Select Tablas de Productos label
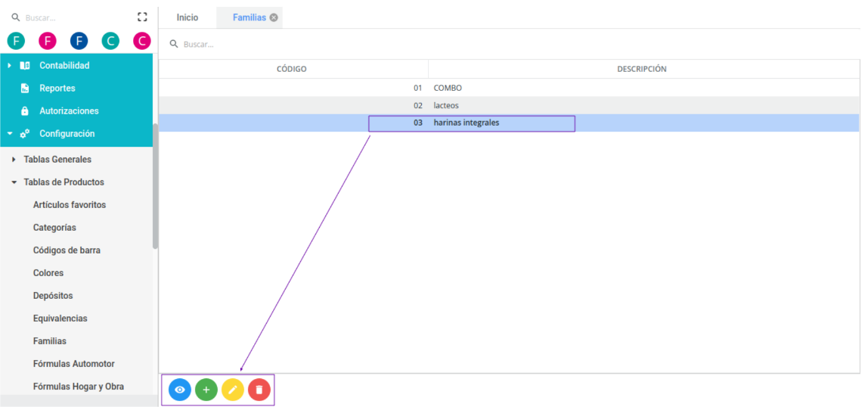The width and height of the screenshot is (868, 407). (64, 182)
